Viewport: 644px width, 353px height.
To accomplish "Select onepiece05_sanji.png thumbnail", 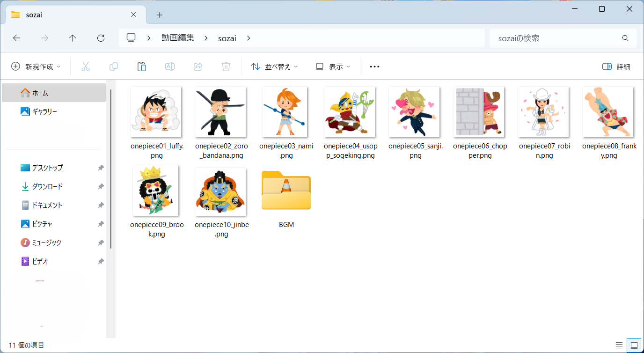I will coord(414,111).
